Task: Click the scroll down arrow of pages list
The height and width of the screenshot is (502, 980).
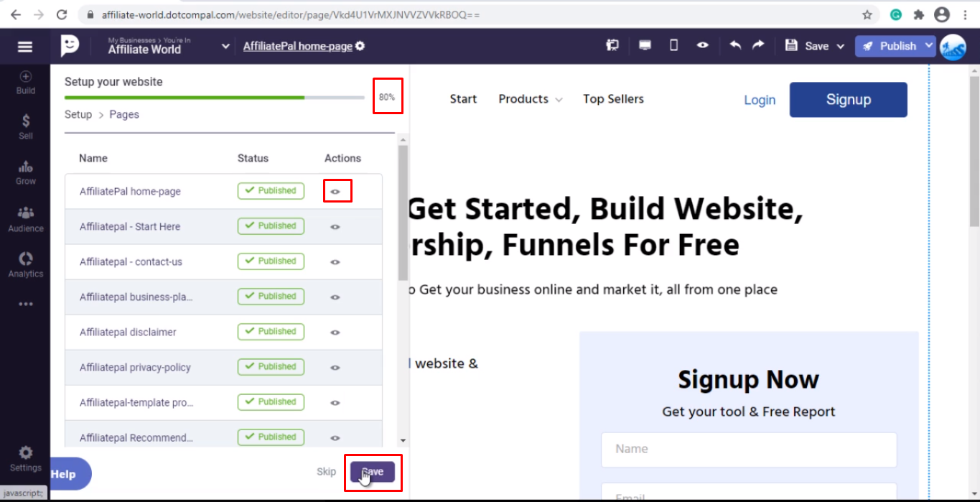Action: (x=403, y=440)
